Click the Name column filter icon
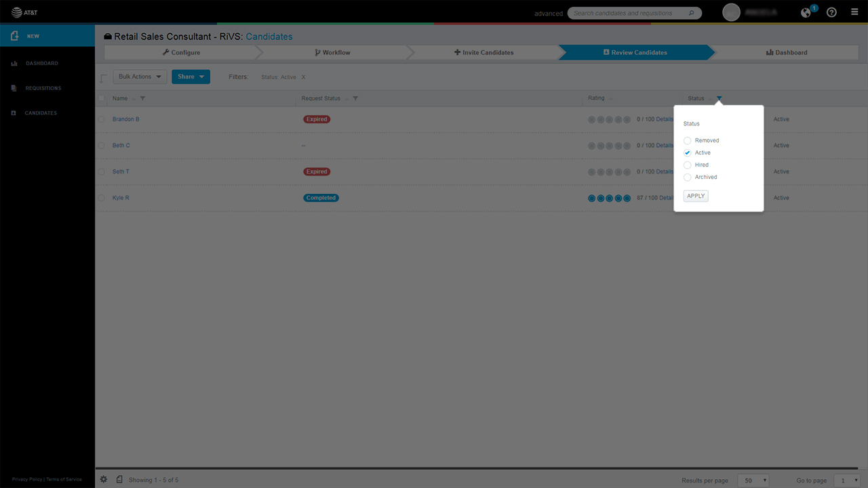Viewport: 868px width, 488px height. coord(142,99)
